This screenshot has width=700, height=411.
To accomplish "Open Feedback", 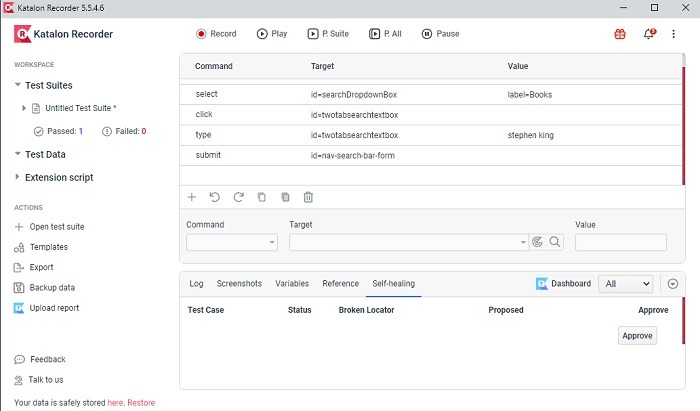I will [40, 359].
